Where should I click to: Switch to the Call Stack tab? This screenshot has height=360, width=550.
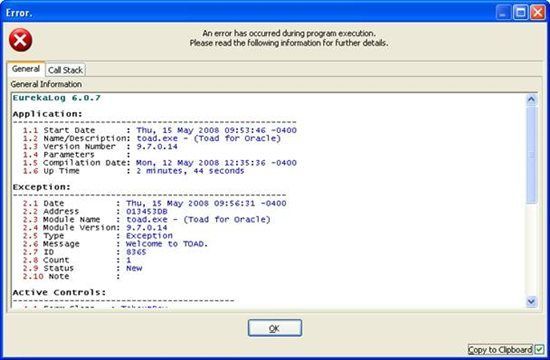click(x=66, y=70)
